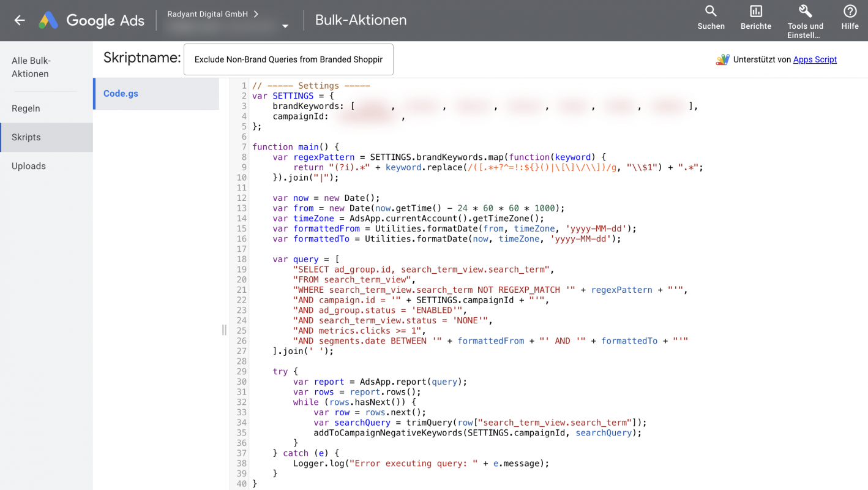Click line number 18 in the gutter

point(241,259)
